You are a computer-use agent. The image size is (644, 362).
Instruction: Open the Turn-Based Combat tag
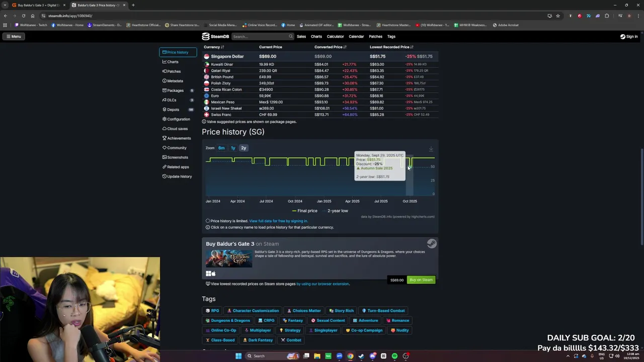383,311
